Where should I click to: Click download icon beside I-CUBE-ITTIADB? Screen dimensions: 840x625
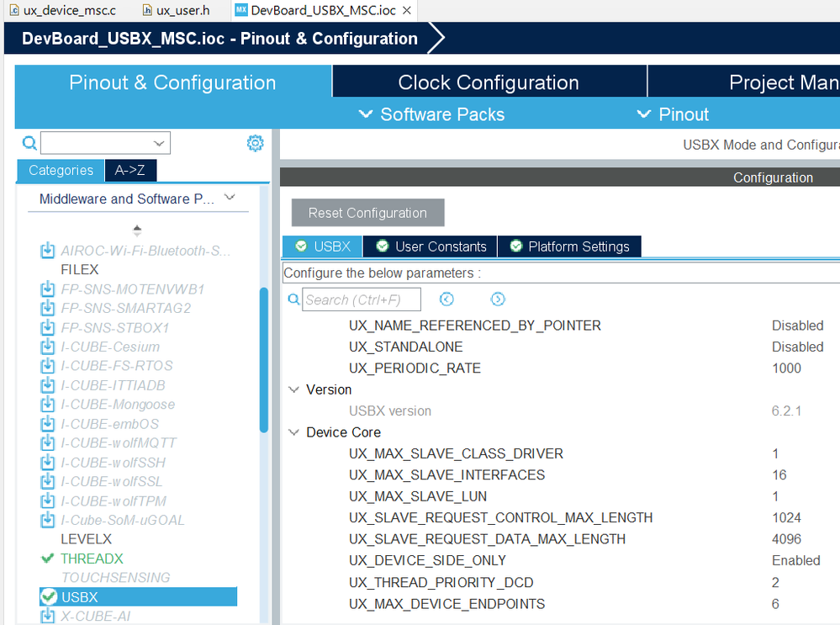[x=48, y=385]
